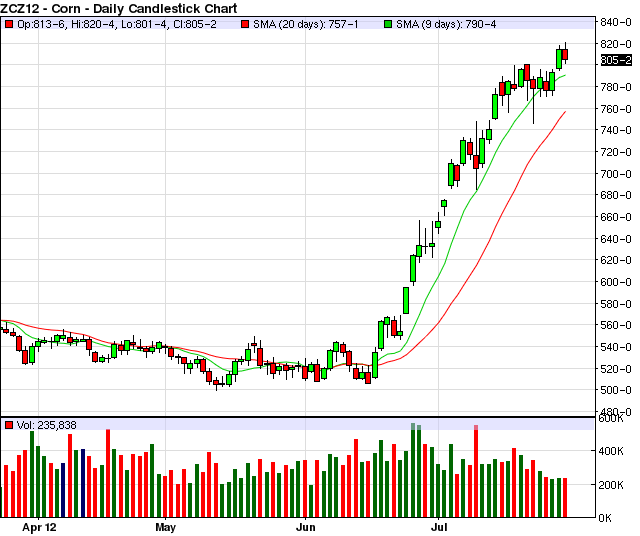Click the Jun date axis label
Viewport: 640px width, 536px height.
click(x=306, y=527)
